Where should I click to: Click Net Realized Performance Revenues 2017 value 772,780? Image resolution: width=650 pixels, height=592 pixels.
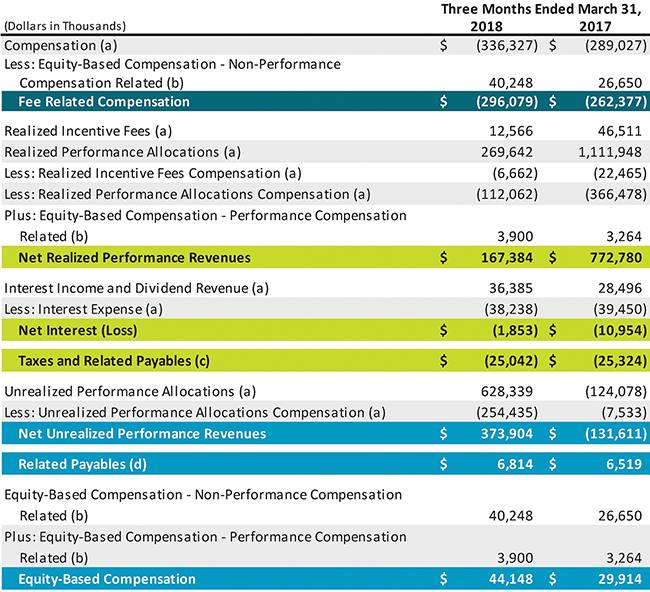pyautogui.click(x=616, y=258)
